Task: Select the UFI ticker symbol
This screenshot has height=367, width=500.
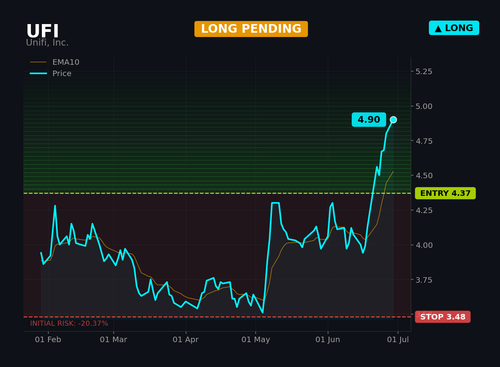Action: 43,31
